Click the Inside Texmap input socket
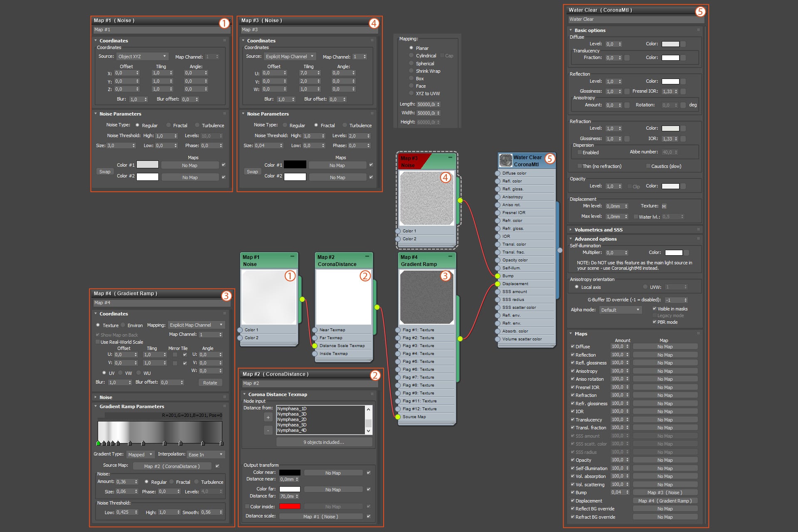 point(315,354)
